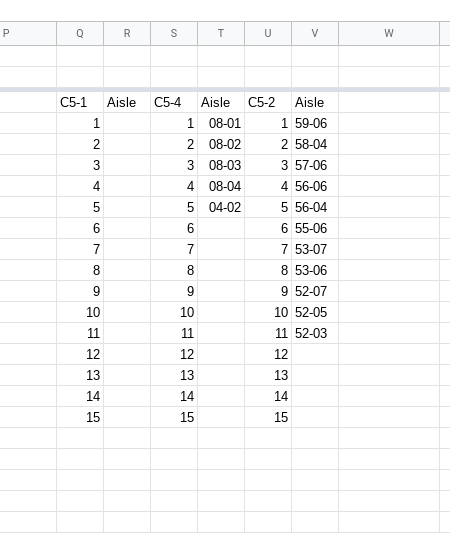The width and height of the screenshot is (450, 533).
Task: Select the cell containing 55-06
Action: pyautogui.click(x=315, y=228)
